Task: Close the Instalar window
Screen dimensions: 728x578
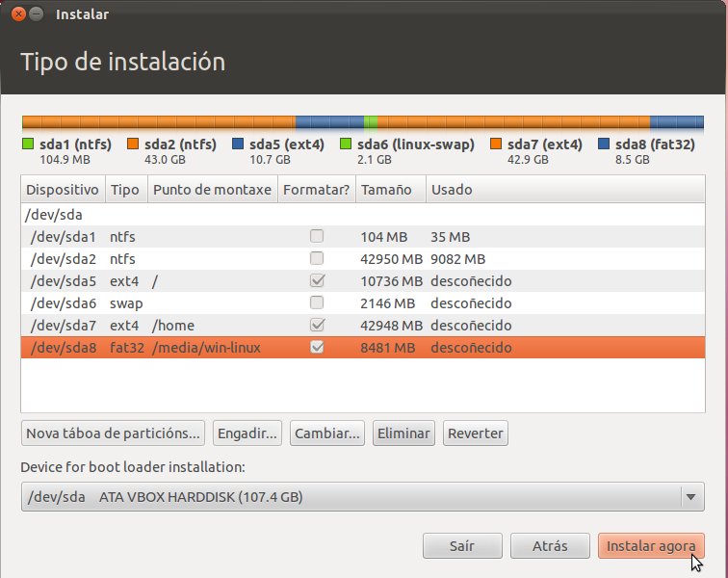Action: pyautogui.click(x=18, y=13)
